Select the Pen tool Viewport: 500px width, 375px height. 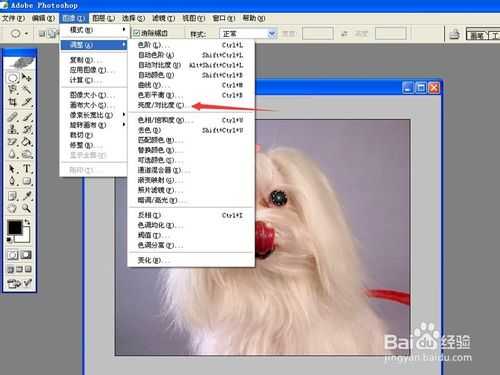(13, 181)
